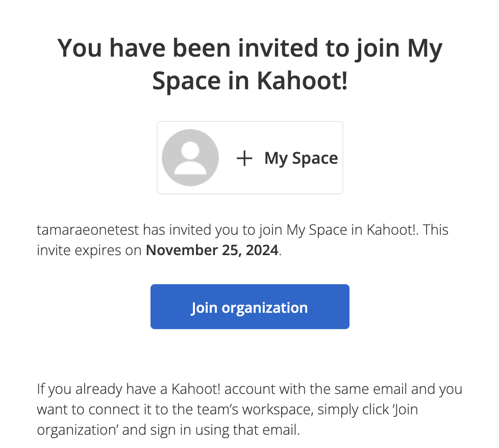
Task: Select the bold November 25, 2024 expiry date
Action: [212, 250]
